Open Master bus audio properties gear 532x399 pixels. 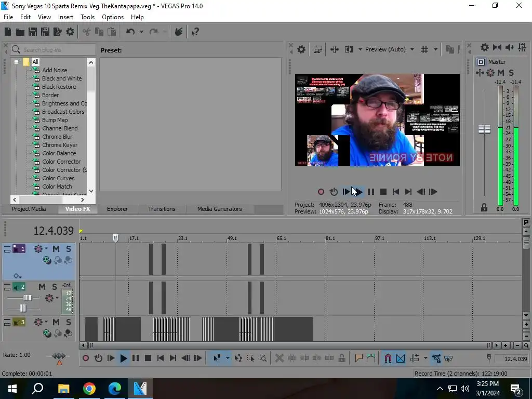coord(485,47)
